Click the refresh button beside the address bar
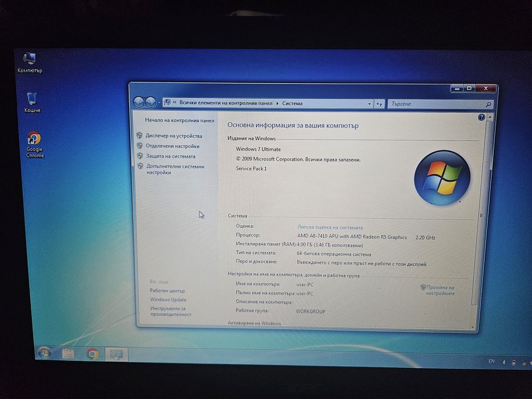 379,104
